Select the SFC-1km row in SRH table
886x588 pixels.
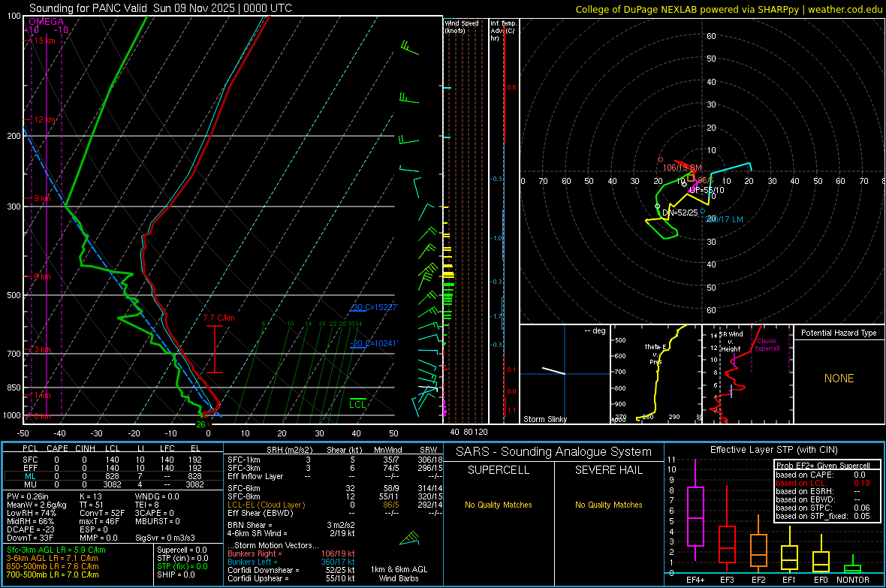coord(335,460)
